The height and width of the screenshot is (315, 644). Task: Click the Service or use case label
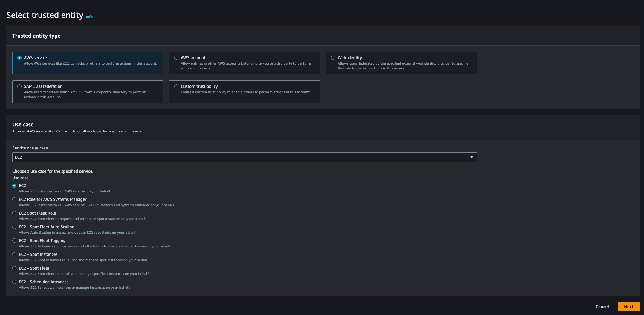click(x=30, y=148)
